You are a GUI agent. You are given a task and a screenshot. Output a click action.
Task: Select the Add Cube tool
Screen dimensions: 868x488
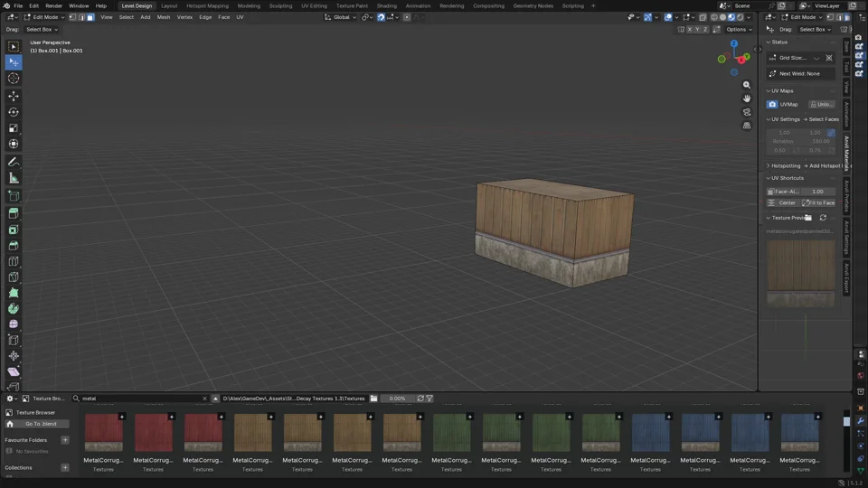(14, 196)
